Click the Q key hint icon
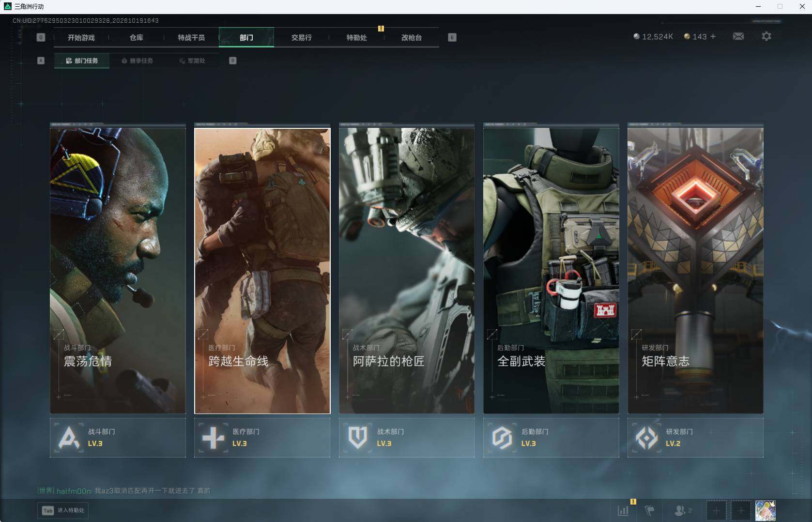Viewport: 812px width, 522px height. click(x=41, y=37)
